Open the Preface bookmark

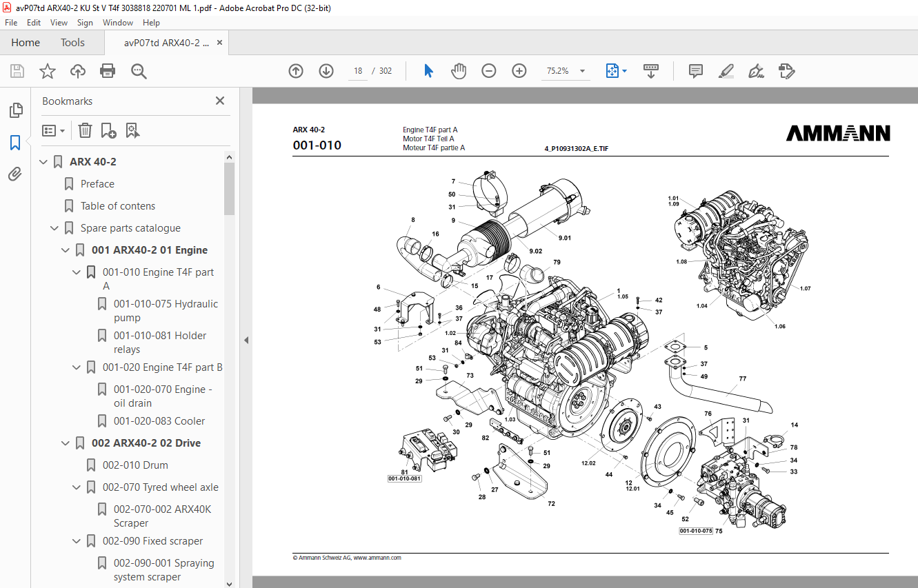[97, 184]
